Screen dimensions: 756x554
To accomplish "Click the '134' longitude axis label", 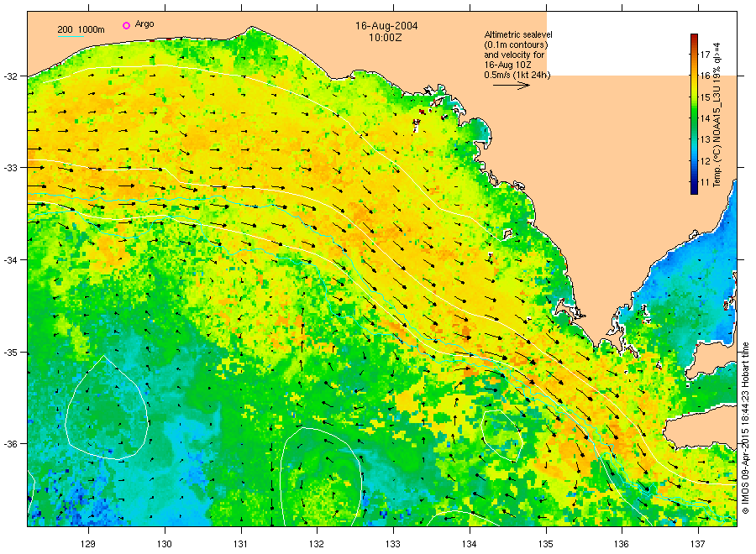I will (x=469, y=544).
